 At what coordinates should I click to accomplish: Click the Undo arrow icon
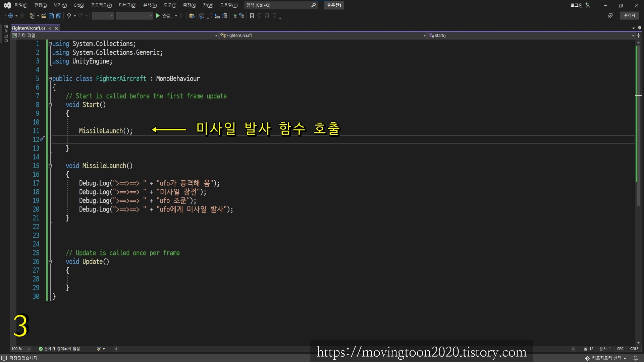coord(68,16)
